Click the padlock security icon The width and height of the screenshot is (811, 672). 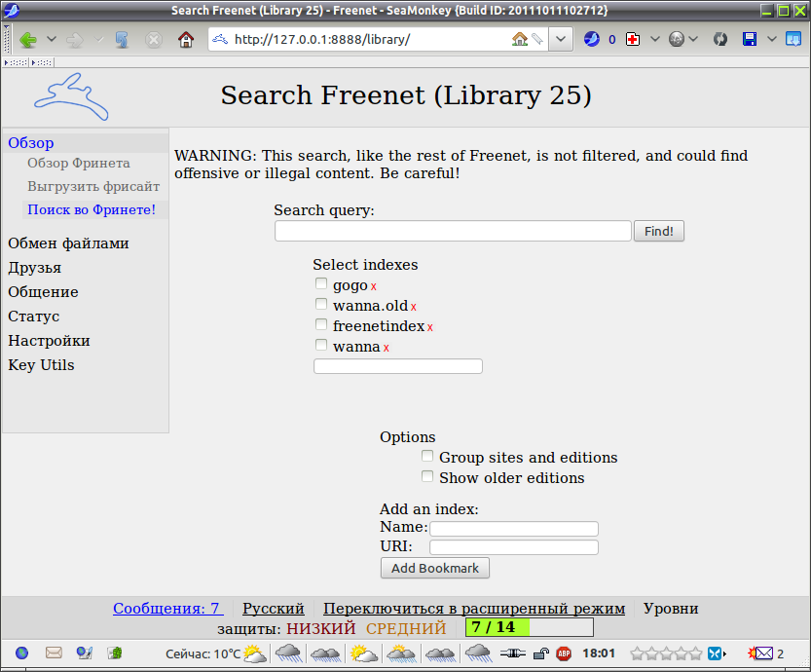[x=540, y=653]
